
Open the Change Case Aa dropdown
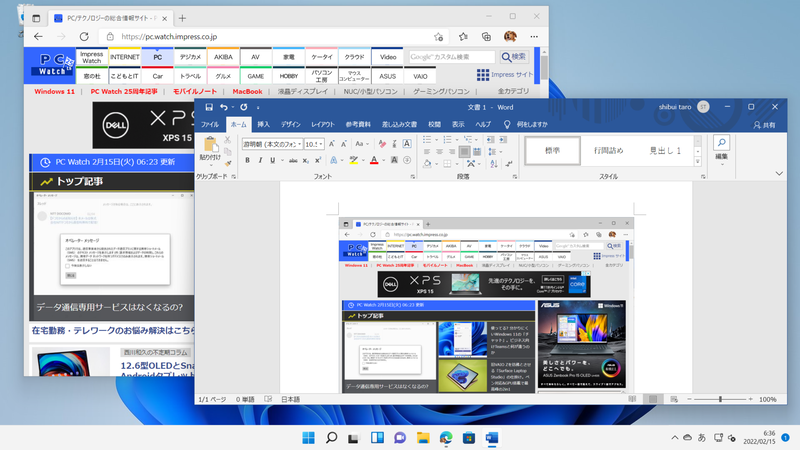tap(362, 144)
